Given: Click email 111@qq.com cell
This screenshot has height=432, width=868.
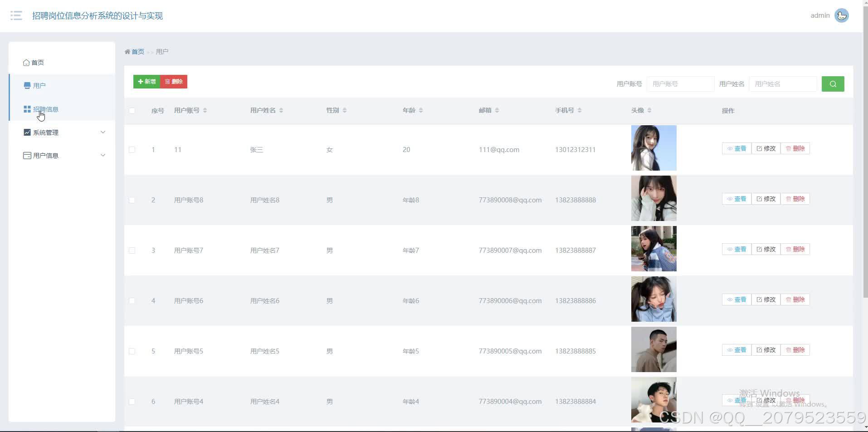Looking at the screenshot, I should [x=499, y=150].
